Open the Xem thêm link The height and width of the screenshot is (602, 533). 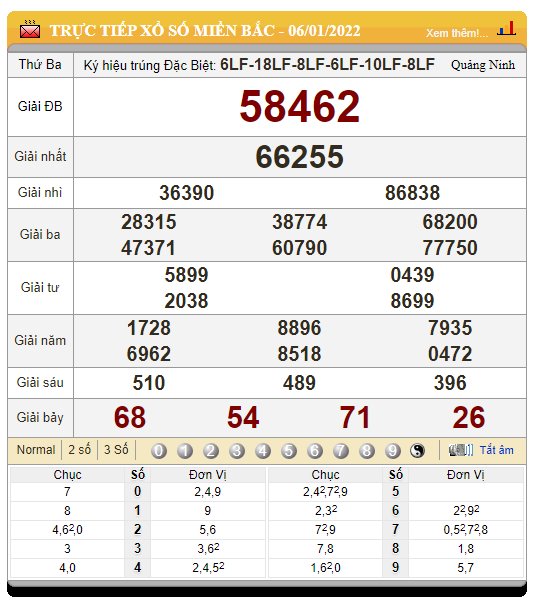(457, 33)
